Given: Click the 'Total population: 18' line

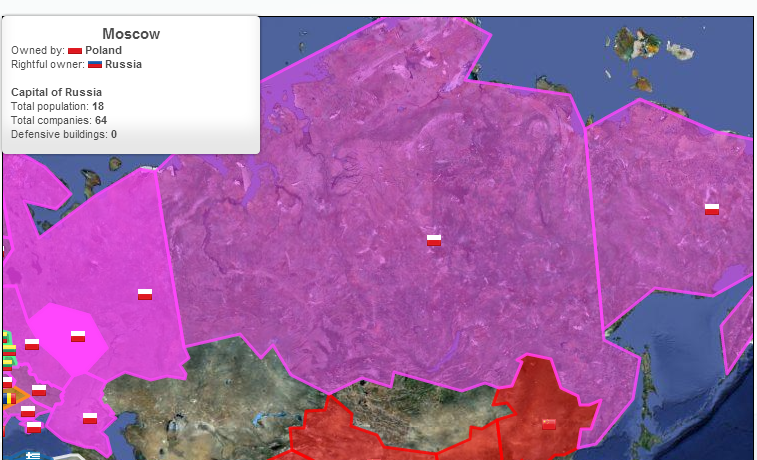Looking at the screenshot, I should pos(57,106).
